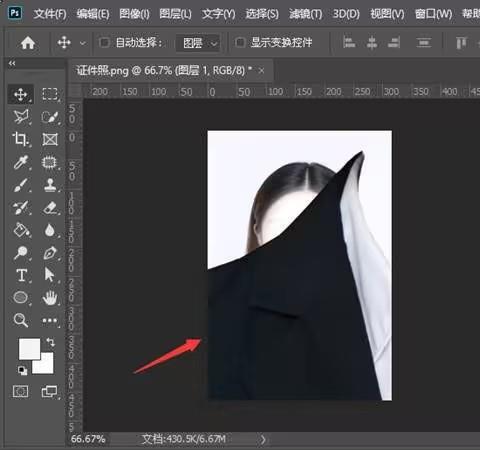480x450 pixels.
Task: Go to the Home screen icon
Action: click(x=28, y=43)
